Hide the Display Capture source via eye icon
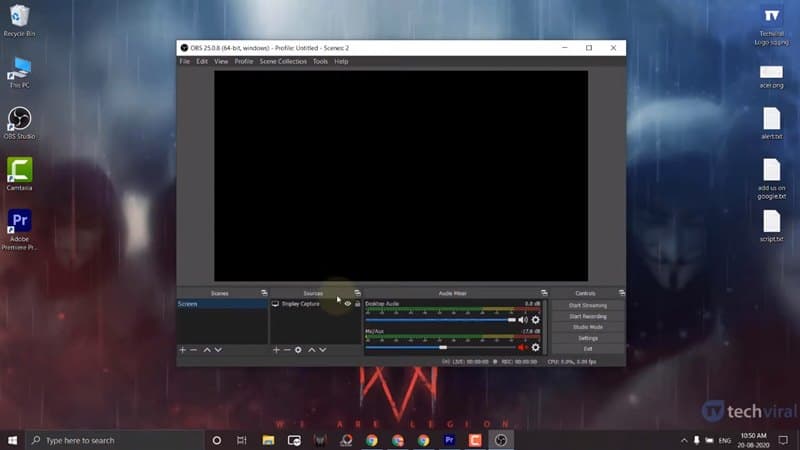Image resolution: width=800 pixels, height=450 pixels. click(347, 304)
